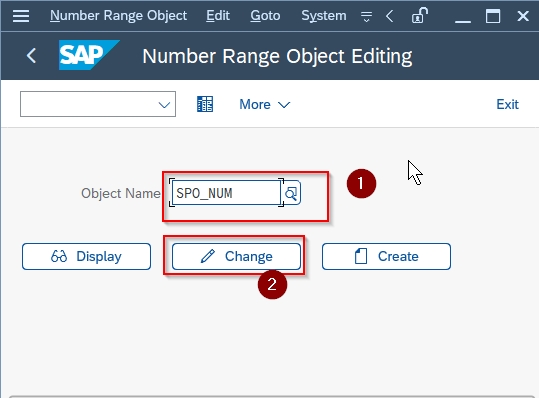Click the left chevron in title bar
Screen dimensions: 539x398
(389, 16)
